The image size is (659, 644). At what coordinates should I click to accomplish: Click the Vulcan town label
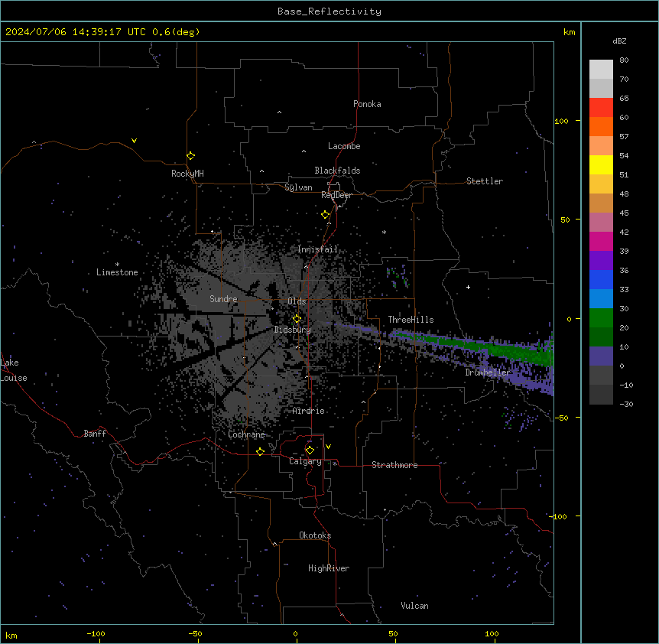click(x=414, y=606)
